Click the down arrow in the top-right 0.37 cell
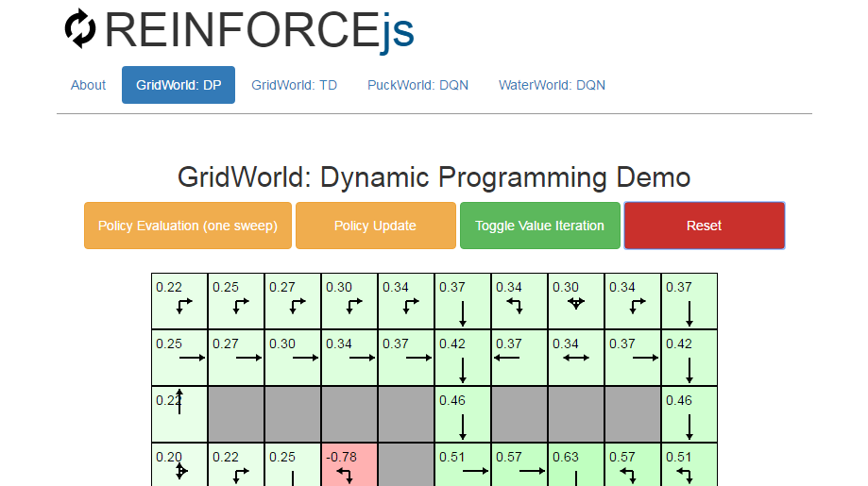Image resolution: width=868 pixels, height=486 pixels. [x=689, y=312]
